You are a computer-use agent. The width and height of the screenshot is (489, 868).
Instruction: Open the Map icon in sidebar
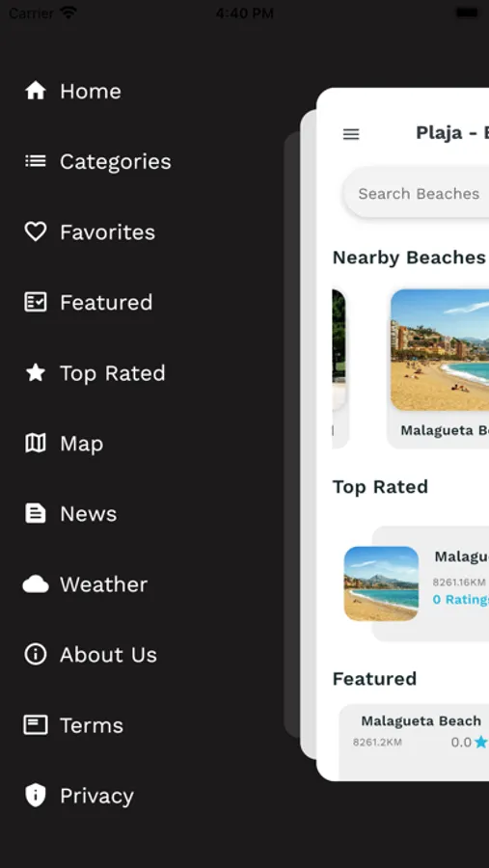(36, 443)
